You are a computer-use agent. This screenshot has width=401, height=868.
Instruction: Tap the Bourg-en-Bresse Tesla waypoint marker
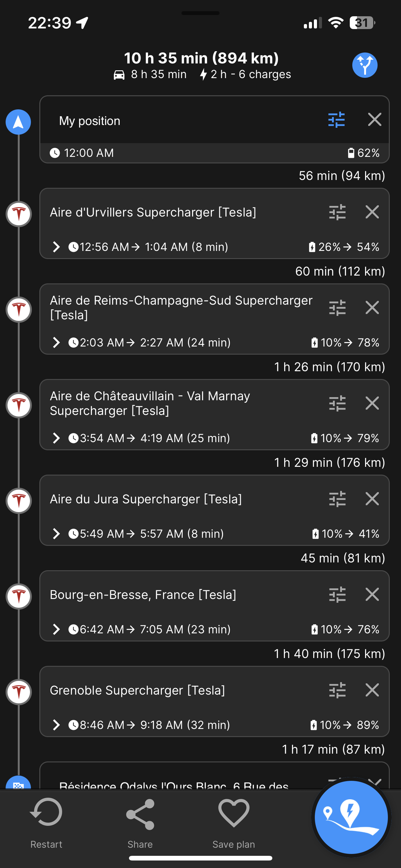(19, 596)
